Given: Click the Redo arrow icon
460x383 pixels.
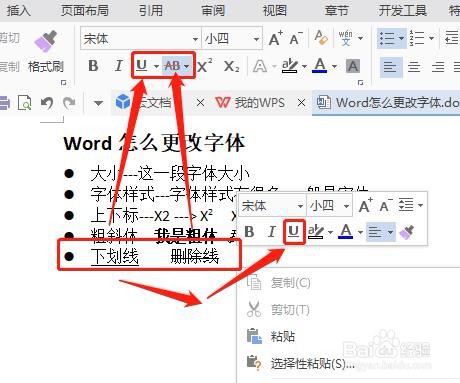Looking at the screenshot, I should tap(69, 103).
